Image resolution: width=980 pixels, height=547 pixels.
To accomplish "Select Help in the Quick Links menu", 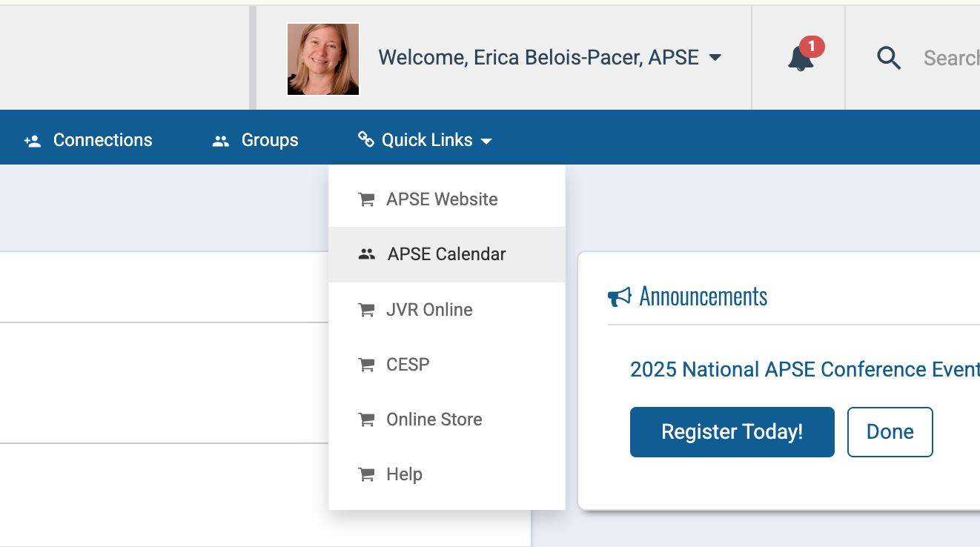I will coord(447,474).
